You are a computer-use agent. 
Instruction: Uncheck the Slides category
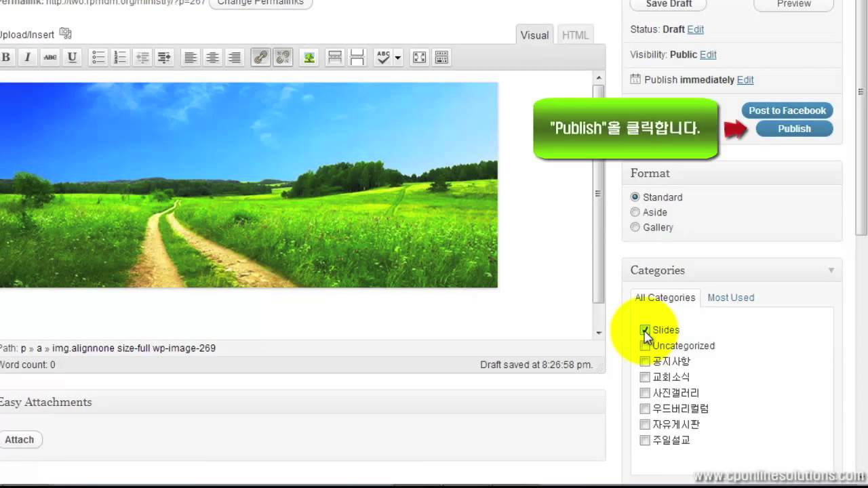click(x=645, y=330)
